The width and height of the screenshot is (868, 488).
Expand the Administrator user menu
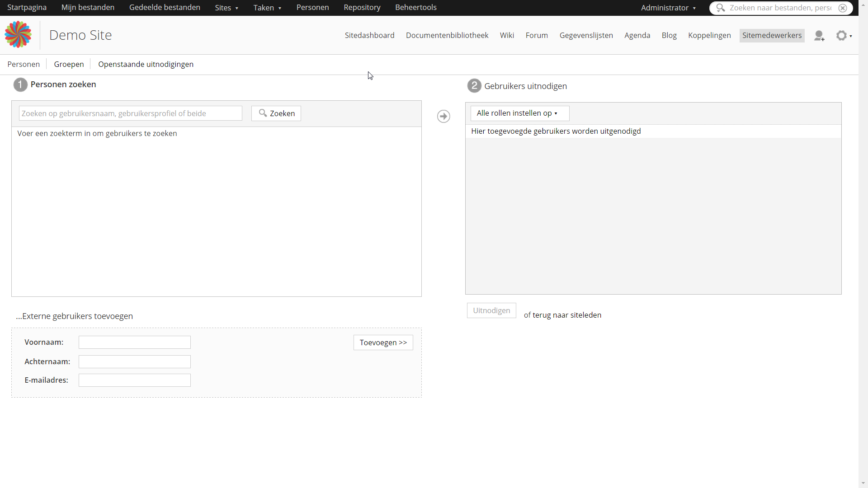(x=668, y=8)
